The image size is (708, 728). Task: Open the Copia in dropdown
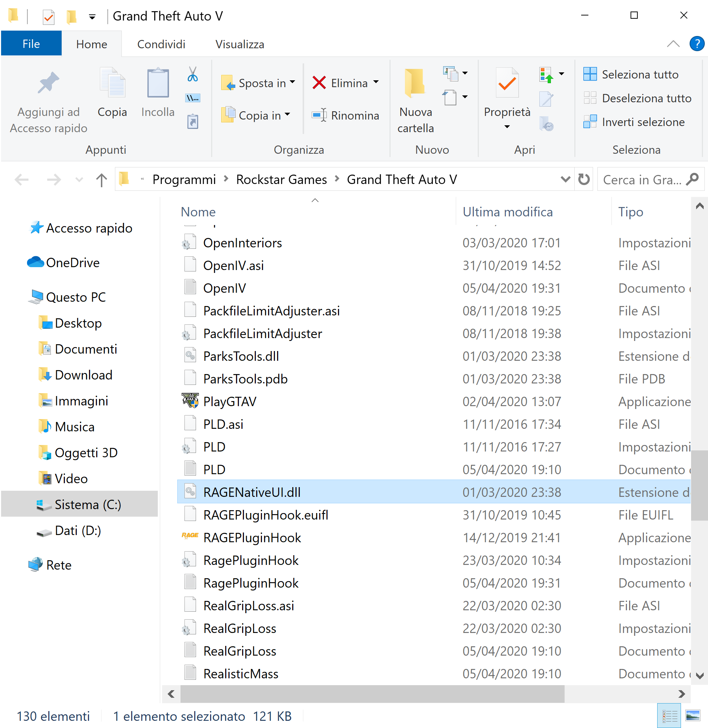288,115
